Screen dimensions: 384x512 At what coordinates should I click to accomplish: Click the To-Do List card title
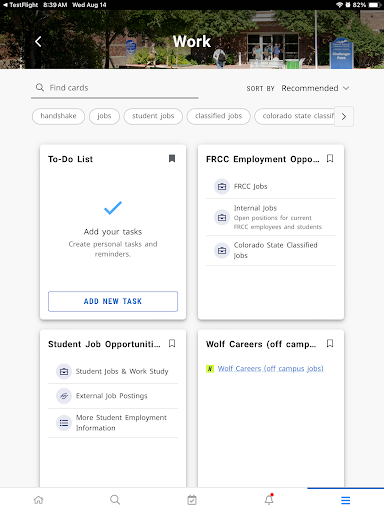pos(70,159)
